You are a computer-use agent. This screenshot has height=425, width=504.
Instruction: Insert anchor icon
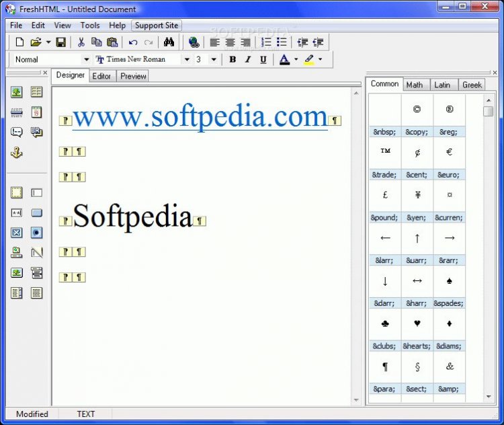click(17, 153)
